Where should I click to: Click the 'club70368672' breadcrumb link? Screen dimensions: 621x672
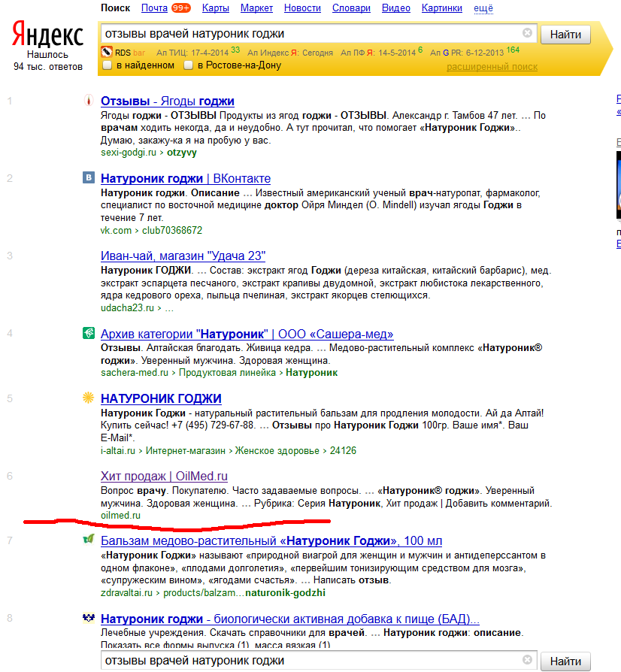[x=172, y=230]
